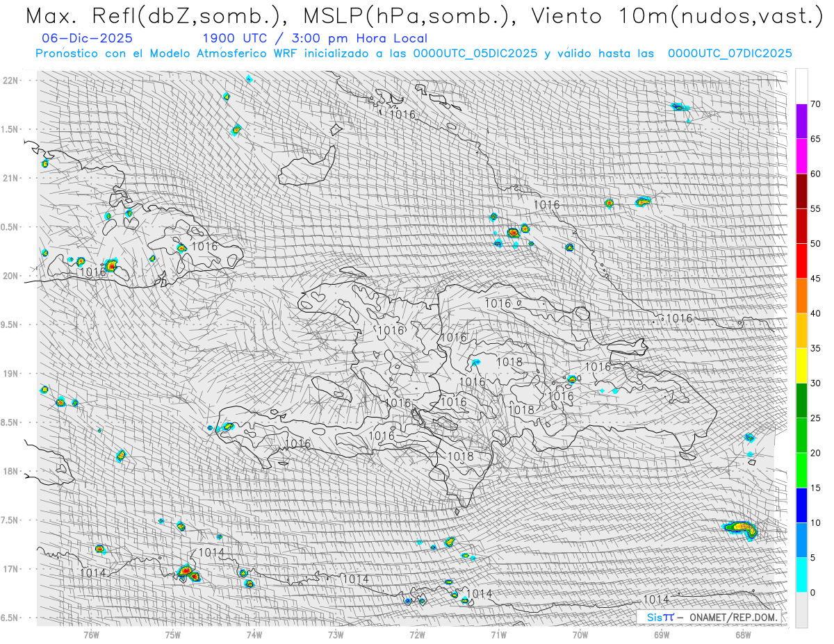Click the '18N' latitude axis label
Screen dimensions: 834x644
(x=11, y=471)
